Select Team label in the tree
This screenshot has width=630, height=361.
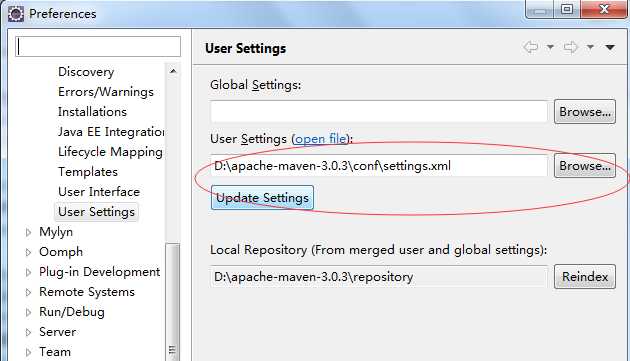pos(55,352)
